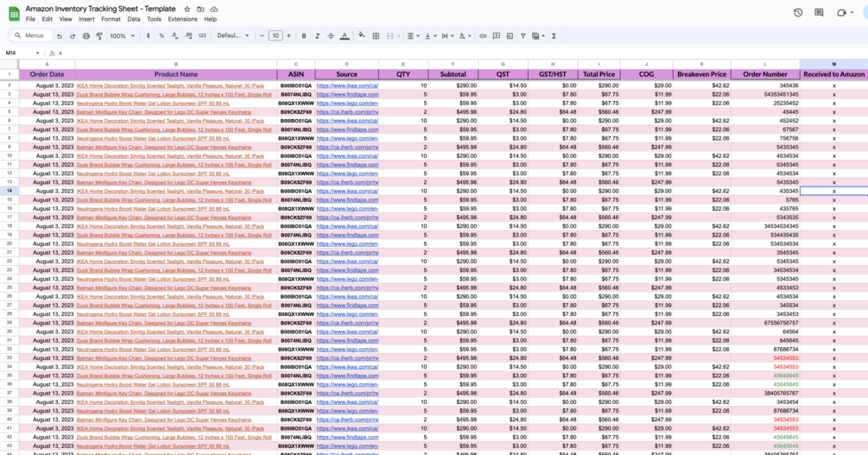
Task: Decrease font size with minus button
Action: [x=262, y=36]
